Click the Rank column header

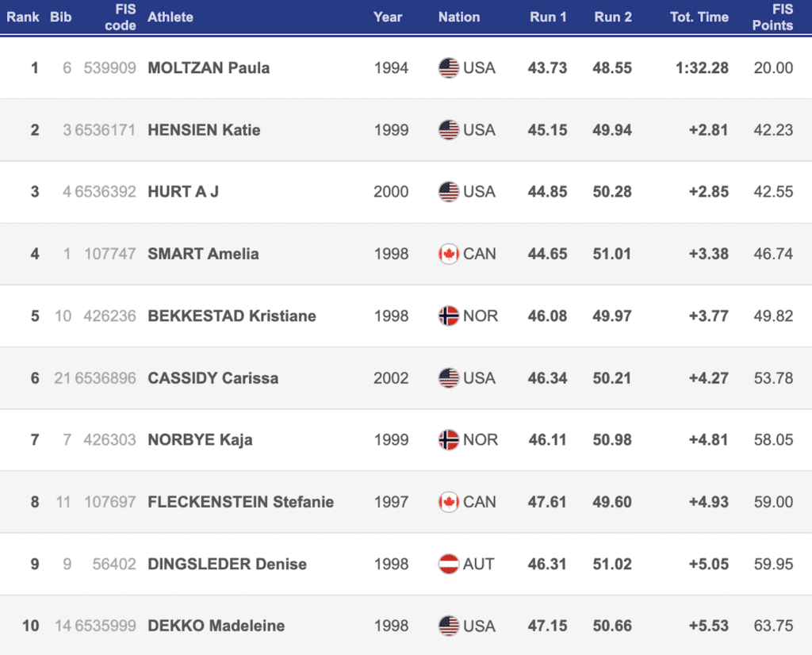[x=23, y=17]
